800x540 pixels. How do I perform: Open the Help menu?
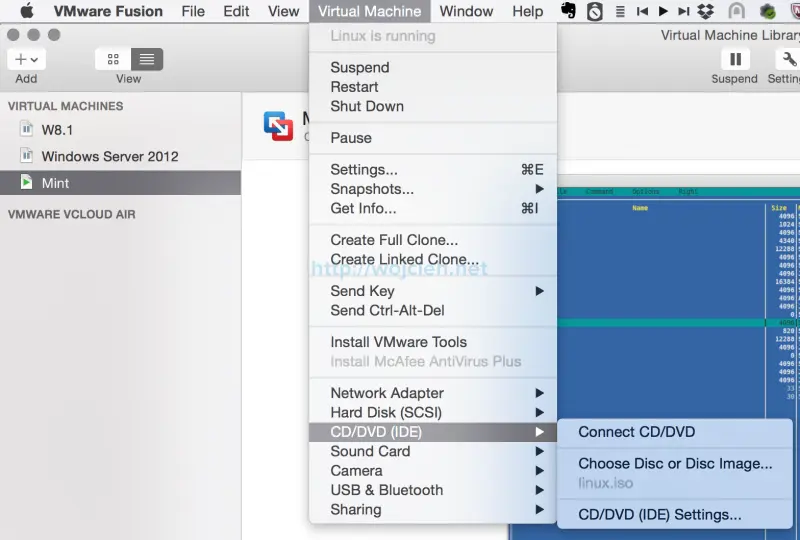(528, 11)
